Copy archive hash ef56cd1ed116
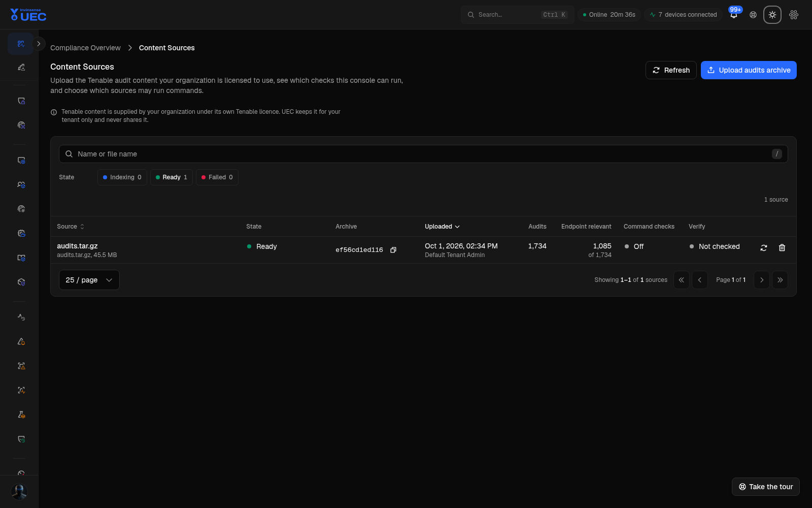 (393, 250)
